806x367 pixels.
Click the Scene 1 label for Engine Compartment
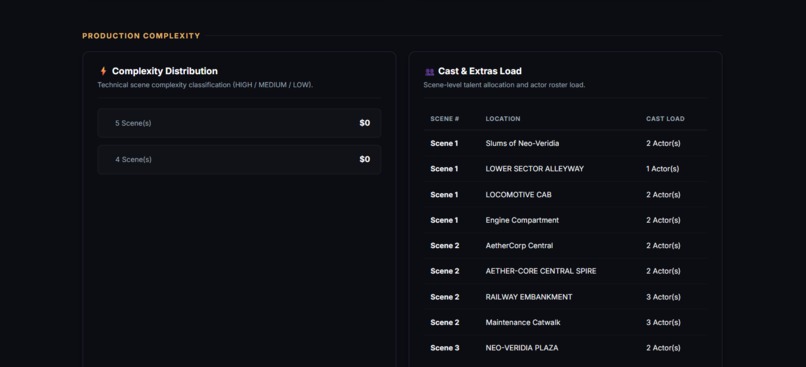[444, 220]
